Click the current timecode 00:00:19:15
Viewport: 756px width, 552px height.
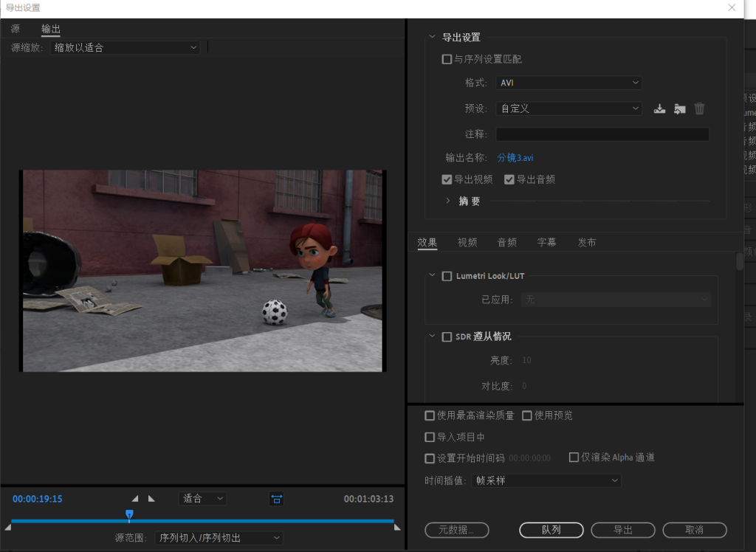pos(37,499)
